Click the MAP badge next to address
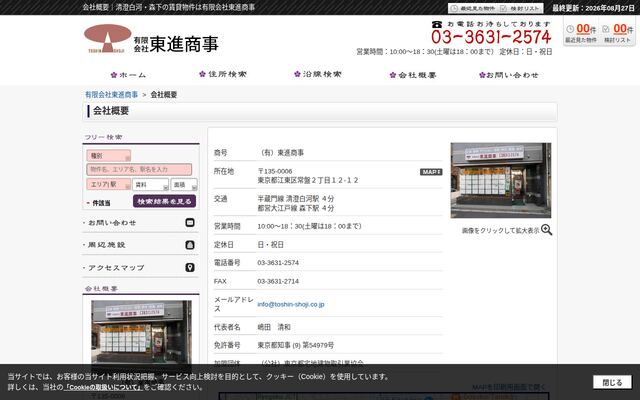The height and width of the screenshot is (400, 640). (x=431, y=172)
